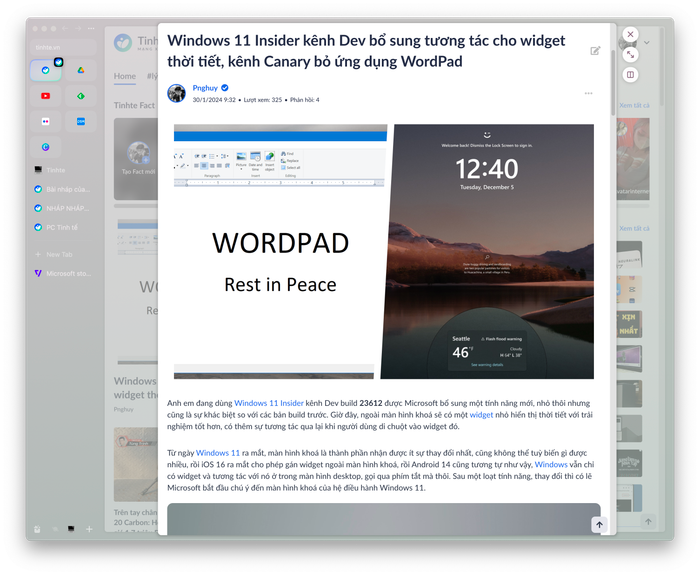Open the article three-dots options menu
The height and width of the screenshot is (575, 700).
coord(588,93)
